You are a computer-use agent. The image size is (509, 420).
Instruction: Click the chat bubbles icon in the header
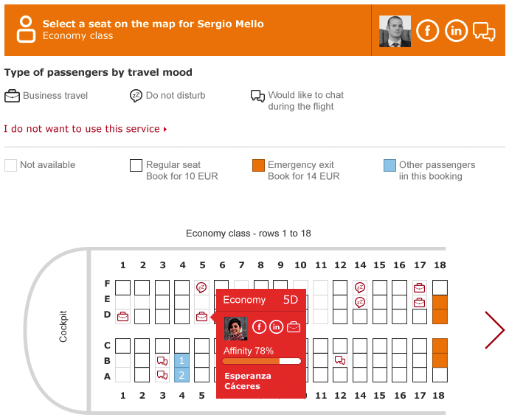pos(484,32)
